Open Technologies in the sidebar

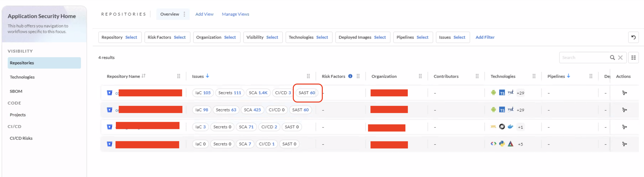coord(22,77)
